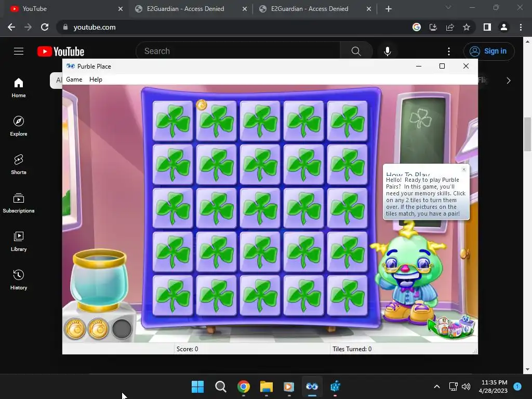This screenshot has width=532, height=399.
Task: Open Subscriptions in YouTube sidebar
Action: [x=19, y=203]
